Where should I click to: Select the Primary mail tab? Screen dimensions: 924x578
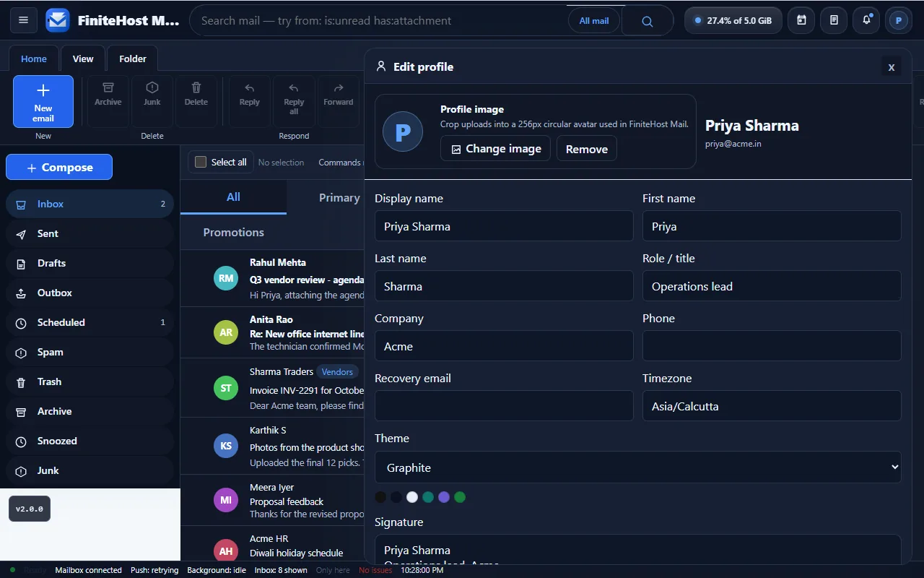339,197
